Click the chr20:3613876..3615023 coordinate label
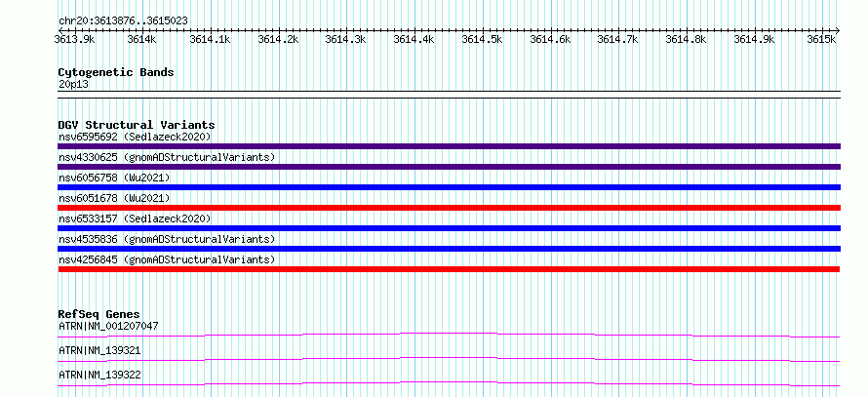Image resolution: width=868 pixels, height=397 pixels. 123,20
